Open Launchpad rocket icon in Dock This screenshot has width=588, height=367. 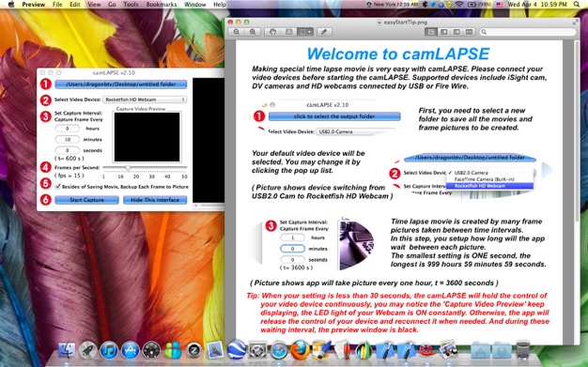(88, 350)
